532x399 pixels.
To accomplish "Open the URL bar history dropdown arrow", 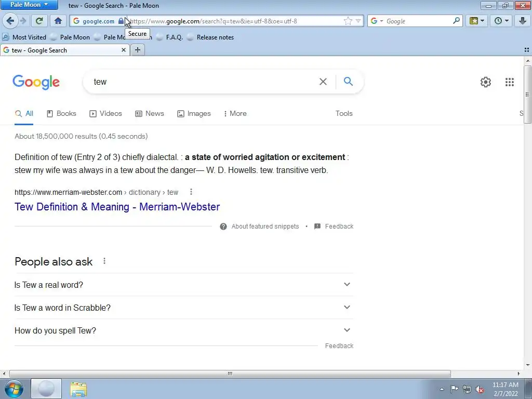I will click(x=358, y=21).
